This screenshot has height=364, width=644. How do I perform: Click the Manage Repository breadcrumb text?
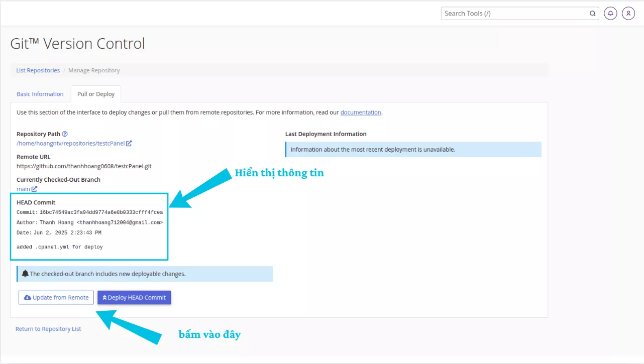(94, 70)
